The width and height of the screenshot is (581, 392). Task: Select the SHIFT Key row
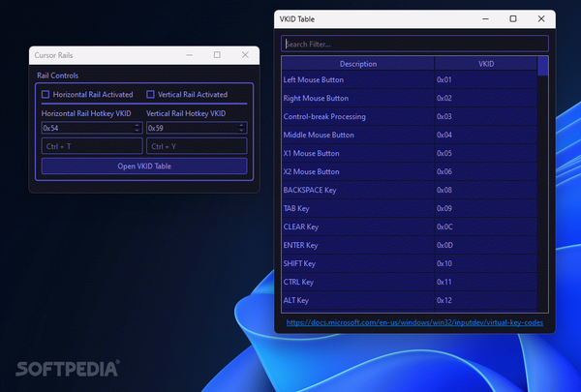410,263
